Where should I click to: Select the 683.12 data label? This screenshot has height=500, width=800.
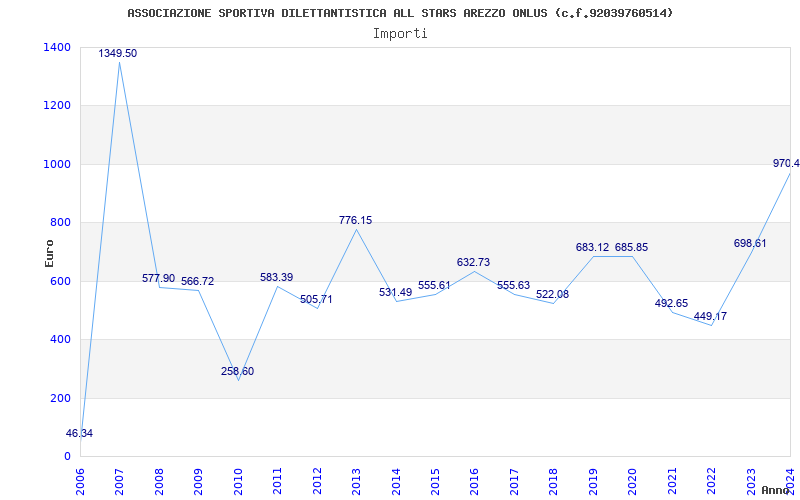592,247
